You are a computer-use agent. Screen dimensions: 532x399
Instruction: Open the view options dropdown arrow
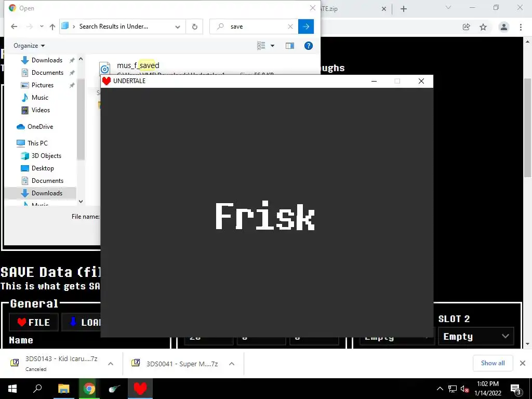tap(272, 46)
